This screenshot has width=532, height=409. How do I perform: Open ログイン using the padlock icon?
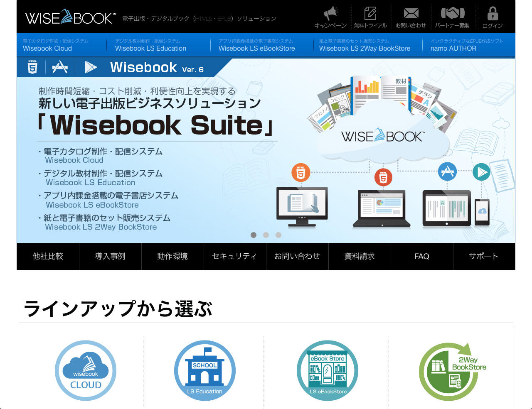[493, 13]
